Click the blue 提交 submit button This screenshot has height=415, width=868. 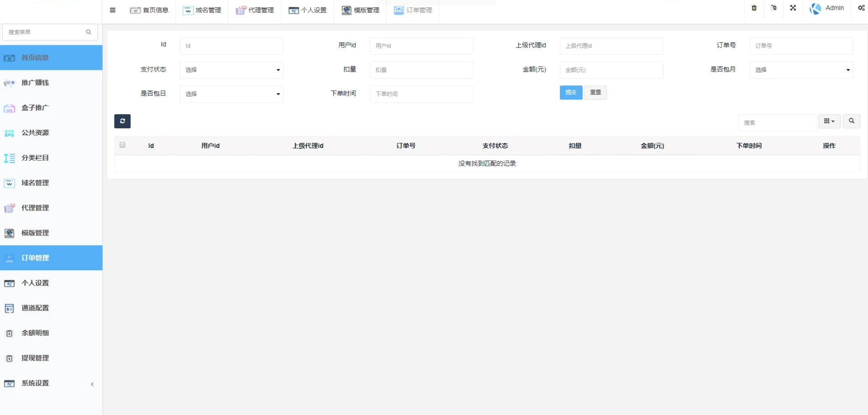point(571,92)
